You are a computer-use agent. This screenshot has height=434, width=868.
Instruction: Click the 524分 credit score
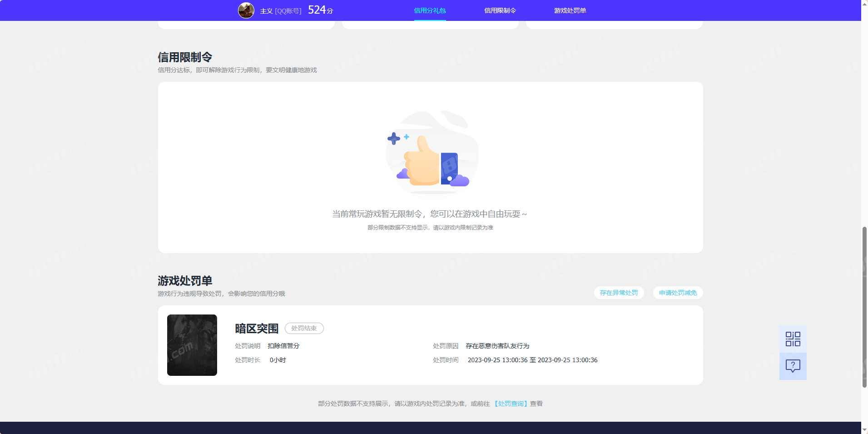[x=321, y=10]
